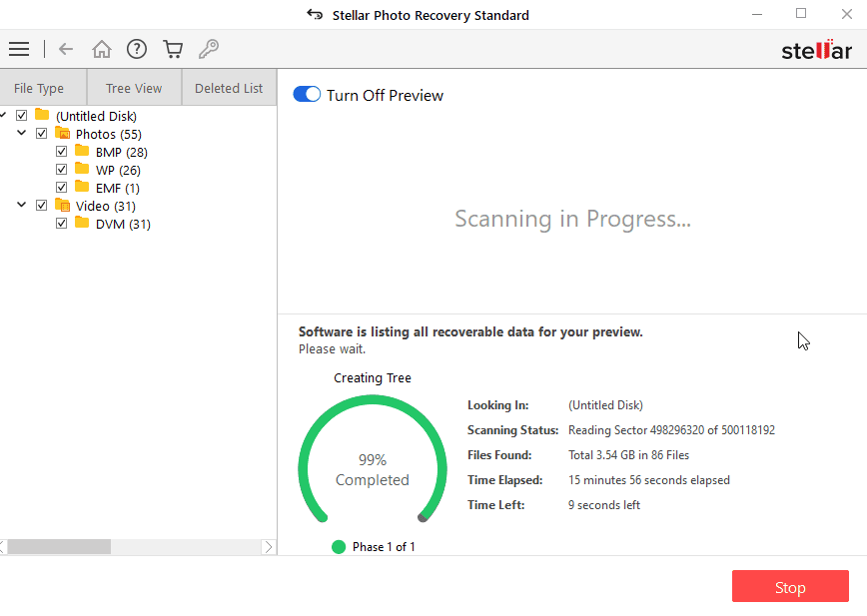
Task: Click the Untitled Disk folder icon
Action: click(42, 115)
